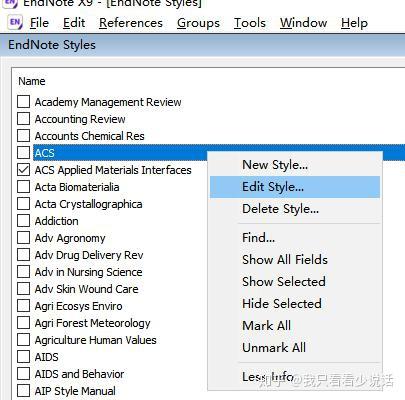Select the highlighted ACS style name
The image size is (405, 400).
(x=44, y=153)
